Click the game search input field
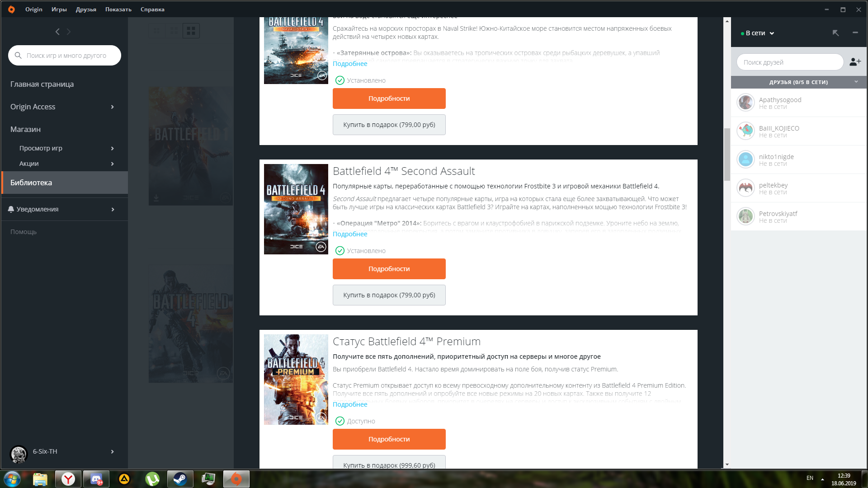868x488 pixels. tap(65, 56)
